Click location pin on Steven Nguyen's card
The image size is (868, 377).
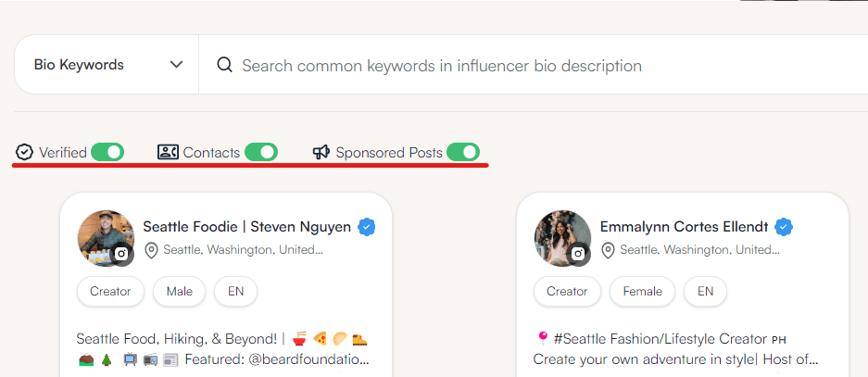(x=151, y=251)
